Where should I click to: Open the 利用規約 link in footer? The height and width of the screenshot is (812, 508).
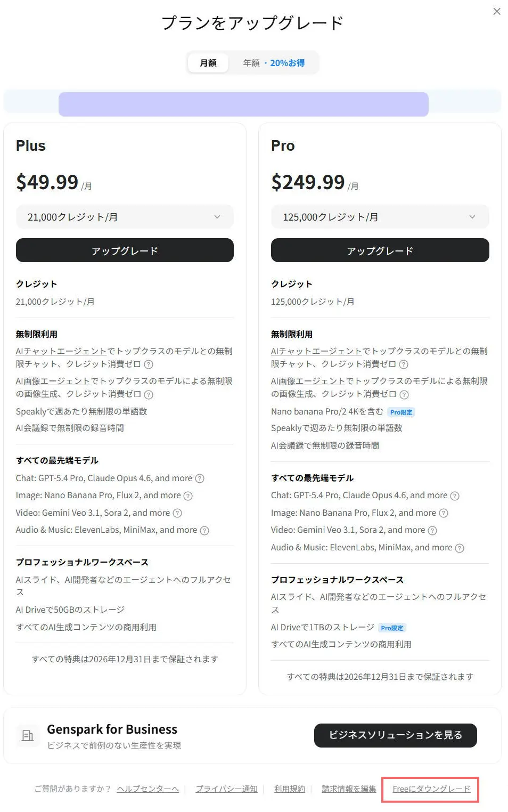(x=289, y=788)
